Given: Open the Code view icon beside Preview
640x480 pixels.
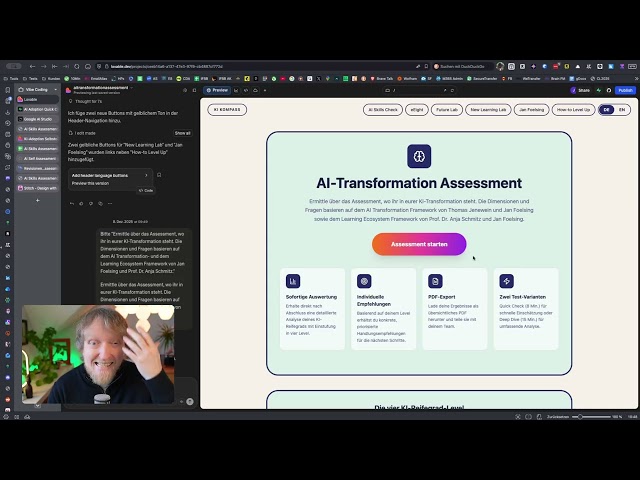Looking at the screenshot, I should 246,90.
